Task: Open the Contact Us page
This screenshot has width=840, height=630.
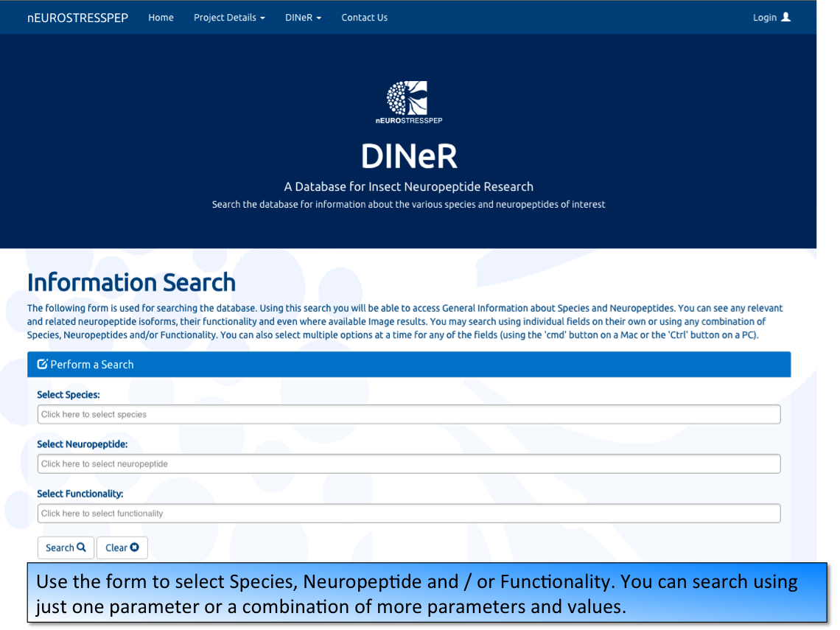Action: click(x=364, y=18)
